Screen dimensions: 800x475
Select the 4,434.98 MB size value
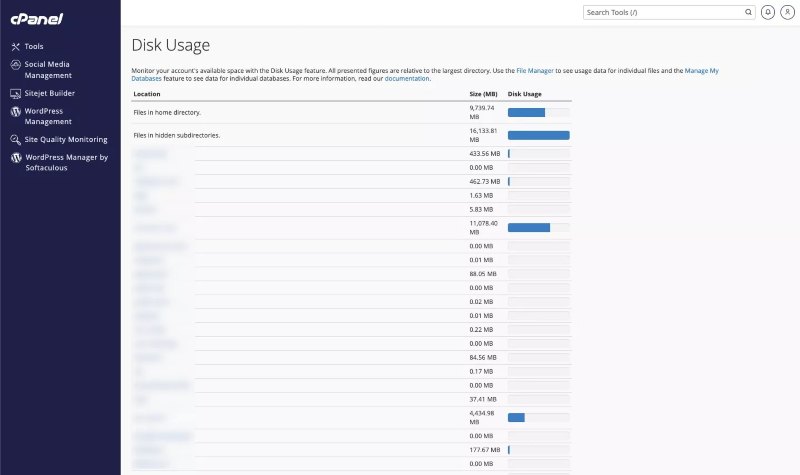[x=482, y=417]
